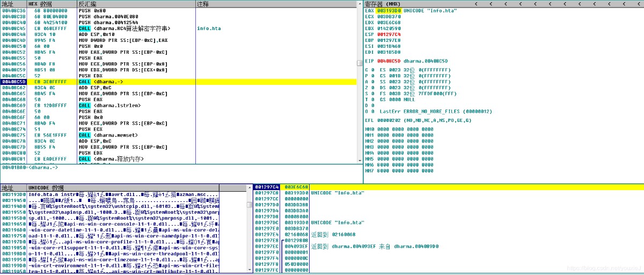Click dump pane vertical scrollbar thumb
Screen dimensions: 644x275
(x=249, y=205)
